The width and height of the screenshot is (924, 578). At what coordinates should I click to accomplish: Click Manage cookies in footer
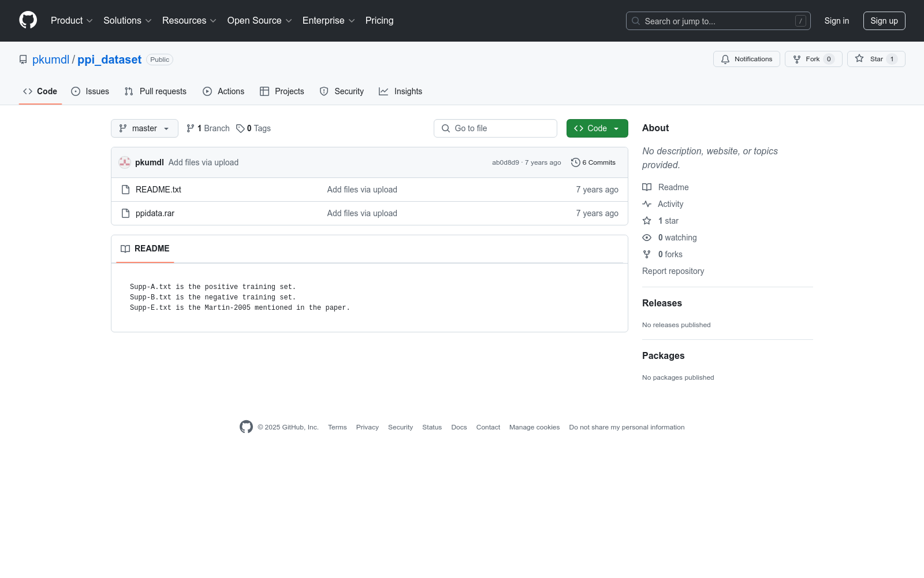click(x=534, y=427)
